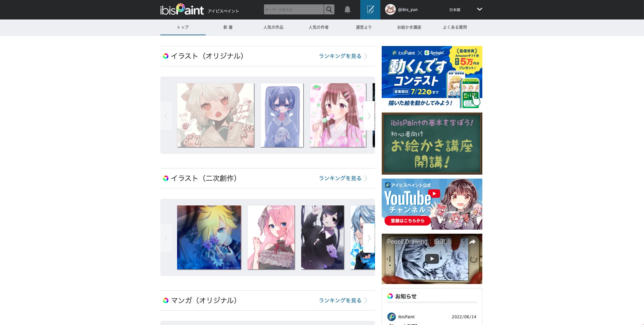Open the よくある質問 page
The height and width of the screenshot is (325, 644).
tap(454, 27)
